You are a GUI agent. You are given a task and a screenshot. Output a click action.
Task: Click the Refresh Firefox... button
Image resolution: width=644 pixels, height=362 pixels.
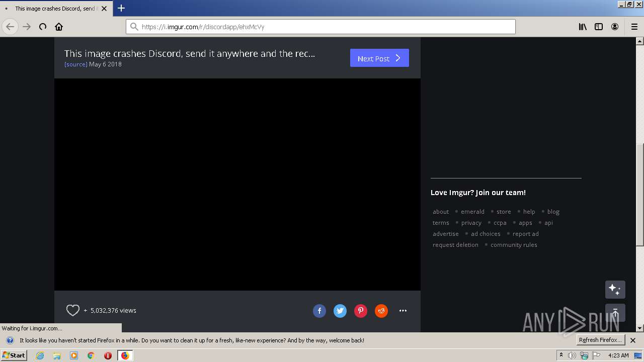(600, 340)
